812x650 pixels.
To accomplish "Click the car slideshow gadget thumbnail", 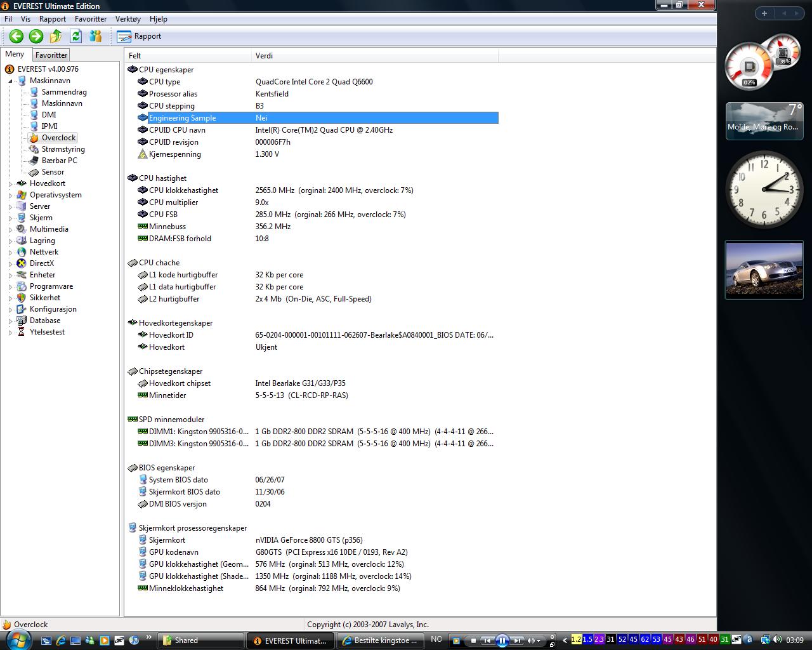I will (764, 270).
